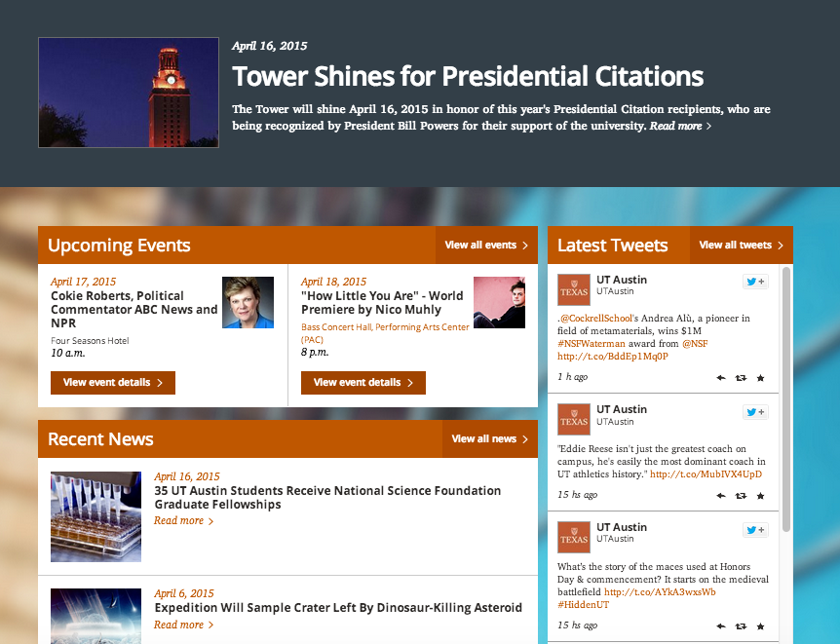Click Twitter follow button on maces tweet
Image resolution: width=840 pixels, height=644 pixels.
[755, 529]
